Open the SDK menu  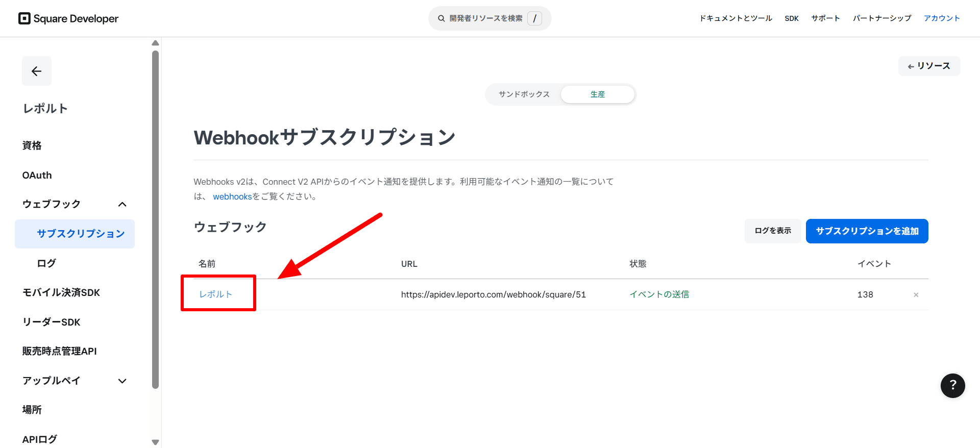(792, 18)
